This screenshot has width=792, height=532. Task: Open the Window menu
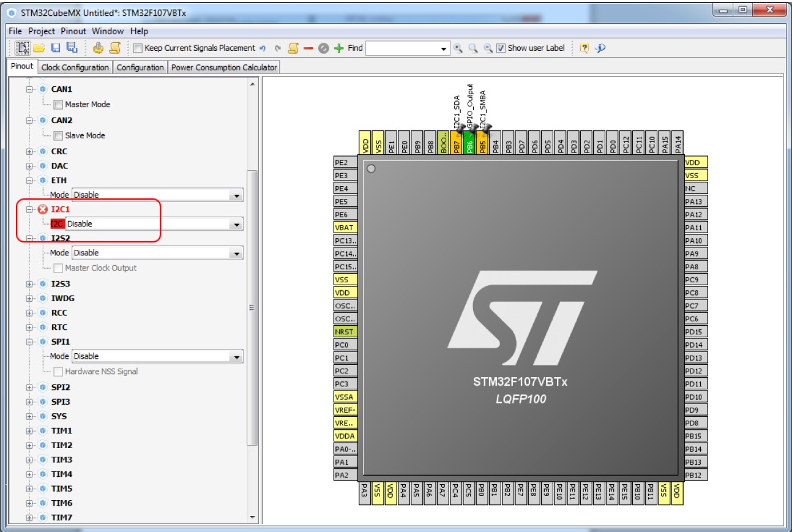coord(108,31)
